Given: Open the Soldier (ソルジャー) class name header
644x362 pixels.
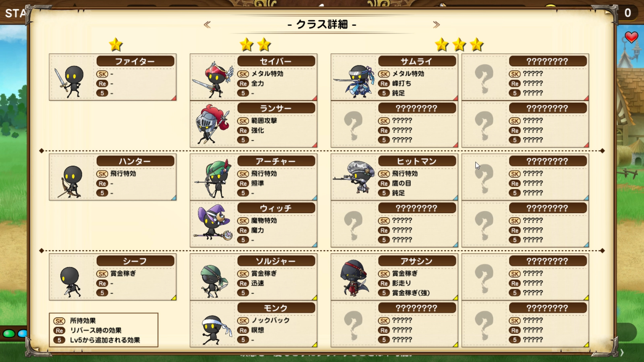Looking at the screenshot, I should click(x=276, y=261).
